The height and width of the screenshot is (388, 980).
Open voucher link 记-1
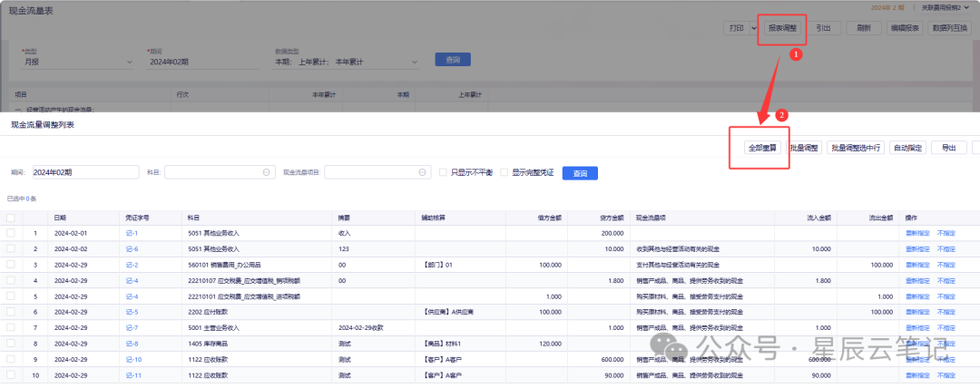tap(132, 233)
